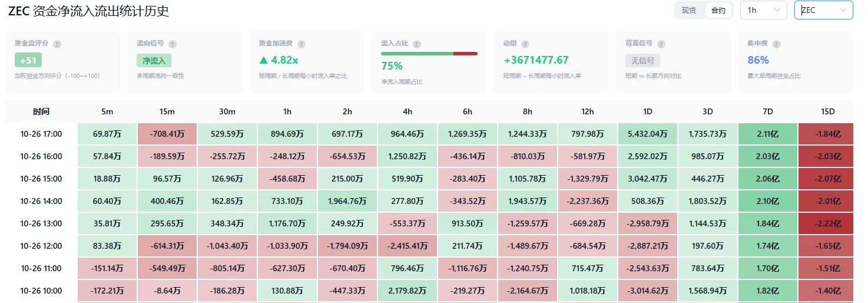Click the +51 fund flow score badge
868x303 pixels.
pos(28,60)
